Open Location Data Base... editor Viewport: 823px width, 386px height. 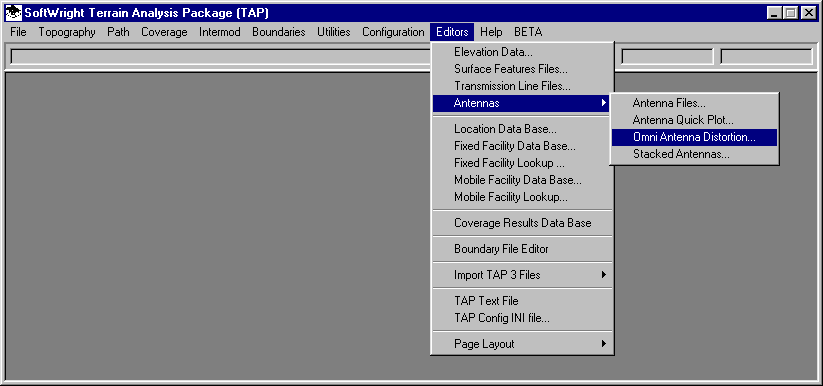pos(522,129)
